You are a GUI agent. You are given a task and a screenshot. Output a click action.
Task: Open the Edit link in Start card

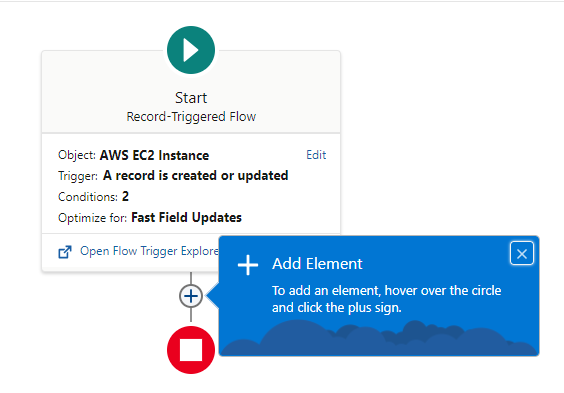(x=316, y=155)
